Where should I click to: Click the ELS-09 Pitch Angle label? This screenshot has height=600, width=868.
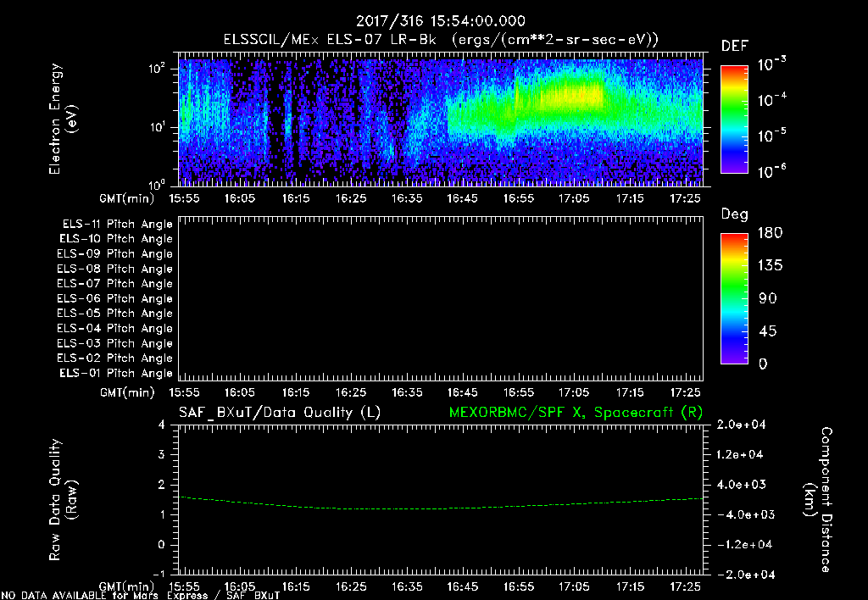pyautogui.click(x=115, y=254)
